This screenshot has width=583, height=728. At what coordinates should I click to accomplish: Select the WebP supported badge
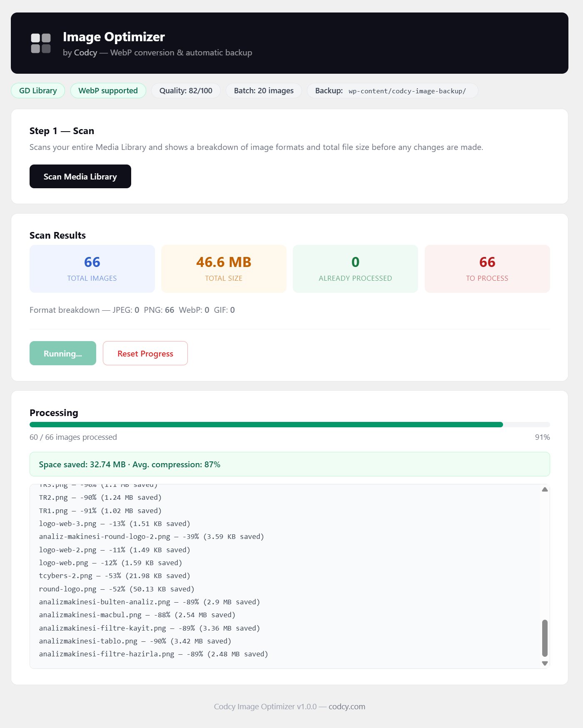[108, 91]
